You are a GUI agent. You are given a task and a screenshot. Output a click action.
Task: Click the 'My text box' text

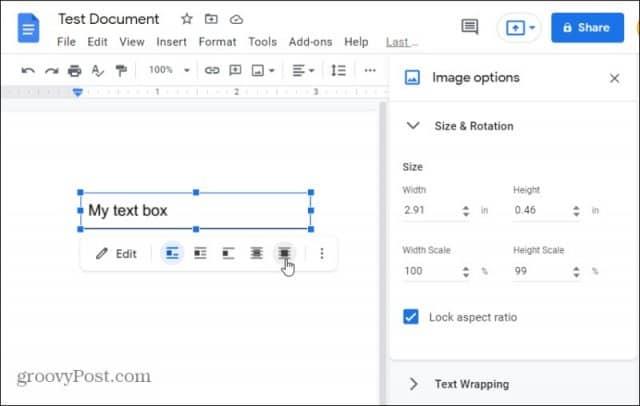128,211
